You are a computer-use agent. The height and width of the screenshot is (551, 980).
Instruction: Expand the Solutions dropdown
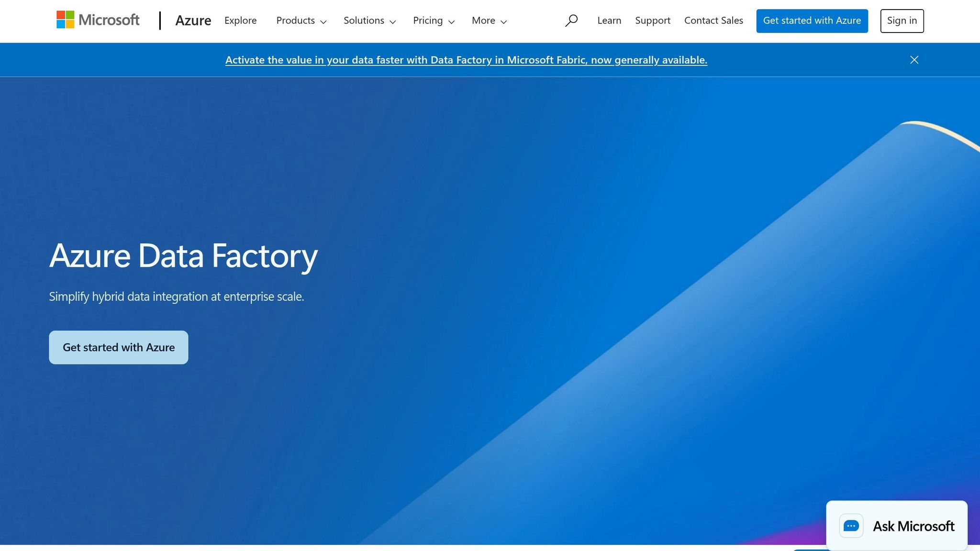370,21
